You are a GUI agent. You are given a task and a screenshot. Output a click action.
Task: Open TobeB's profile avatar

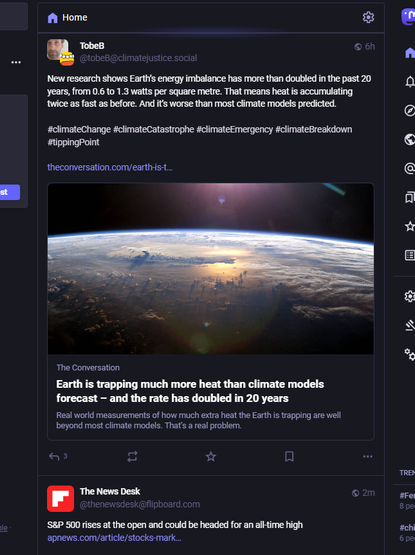60,52
